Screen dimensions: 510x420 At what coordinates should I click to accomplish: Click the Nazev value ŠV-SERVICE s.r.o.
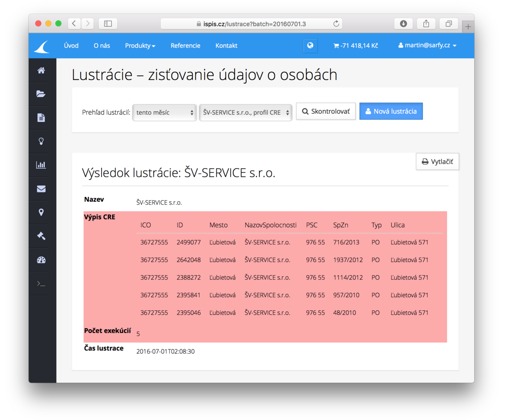tap(159, 203)
